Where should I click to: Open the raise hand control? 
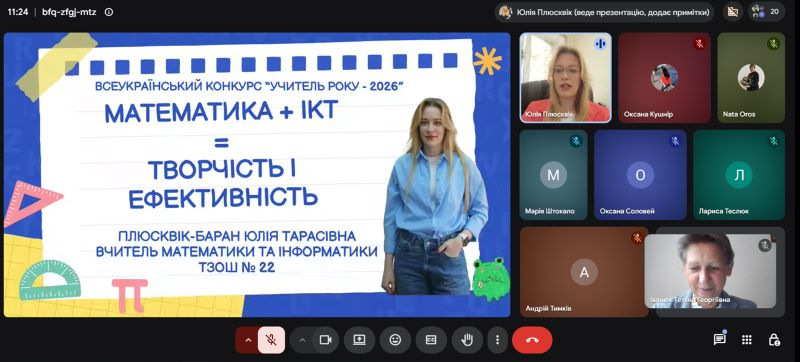click(466, 340)
